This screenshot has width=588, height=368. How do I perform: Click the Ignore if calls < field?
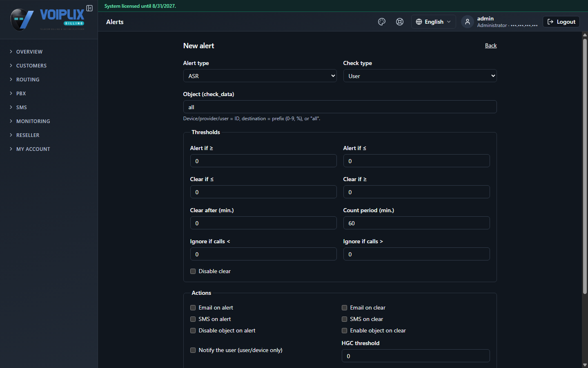pos(263,254)
